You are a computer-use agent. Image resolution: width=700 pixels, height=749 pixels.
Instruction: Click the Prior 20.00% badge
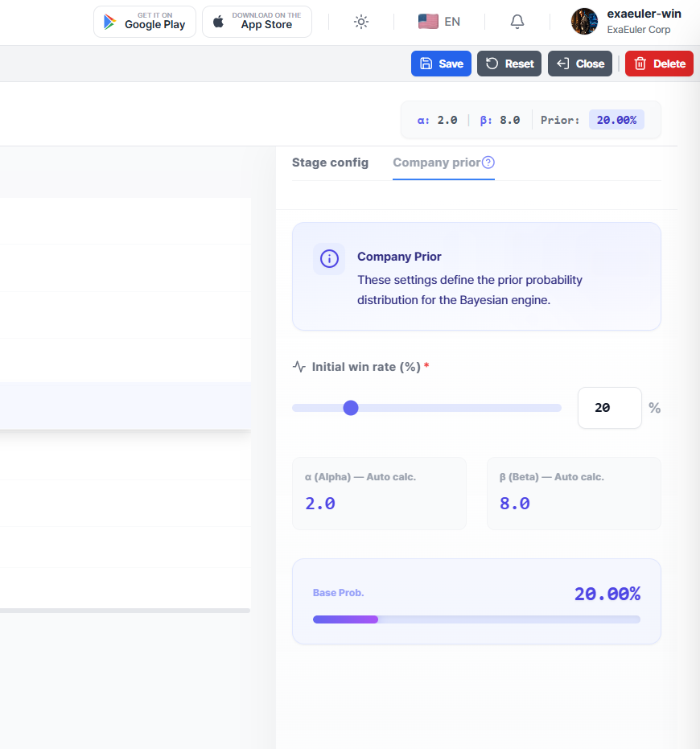(x=616, y=120)
